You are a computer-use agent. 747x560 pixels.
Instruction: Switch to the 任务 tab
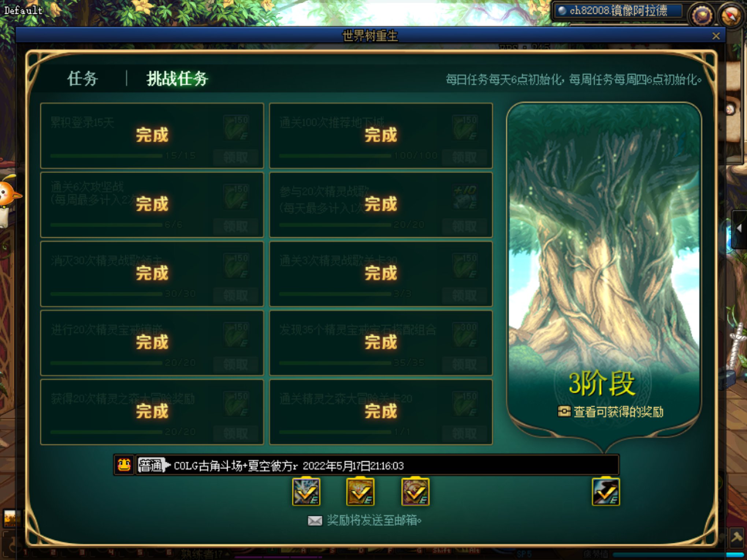(82, 79)
